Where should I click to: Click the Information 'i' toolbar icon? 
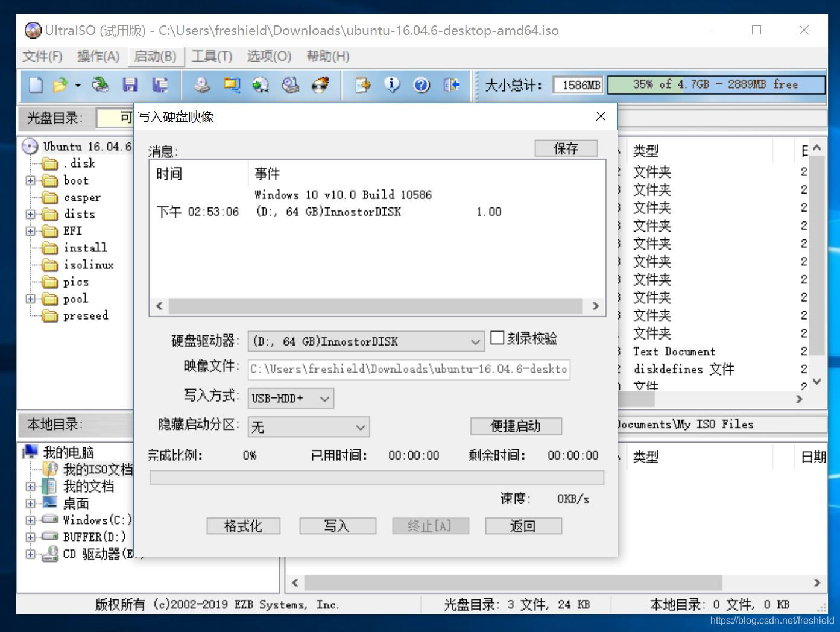tap(392, 85)
